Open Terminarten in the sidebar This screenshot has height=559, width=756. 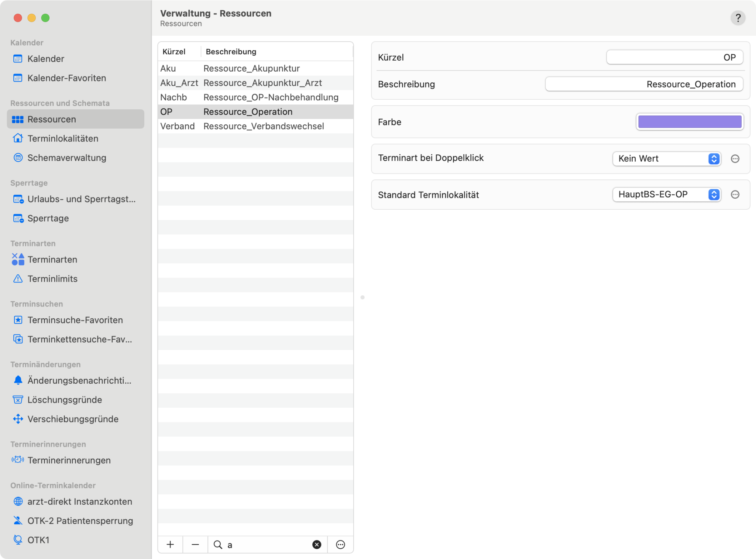coord(52,260)
